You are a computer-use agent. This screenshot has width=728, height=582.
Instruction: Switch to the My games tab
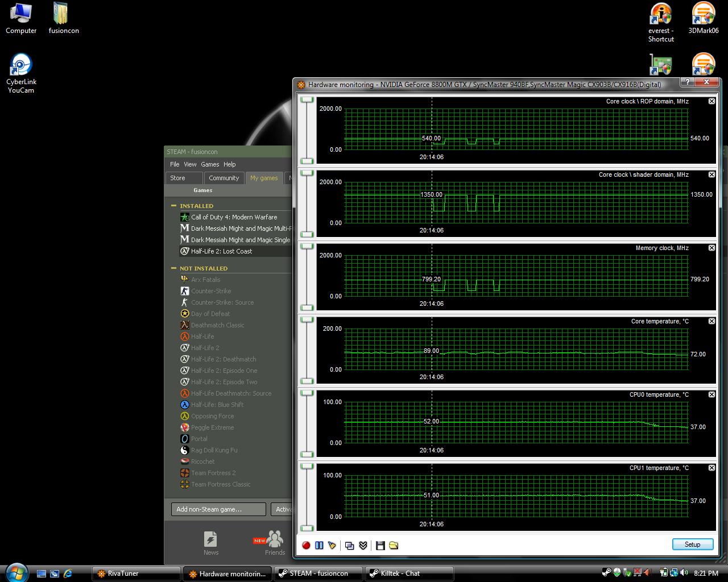coord(264,178)
